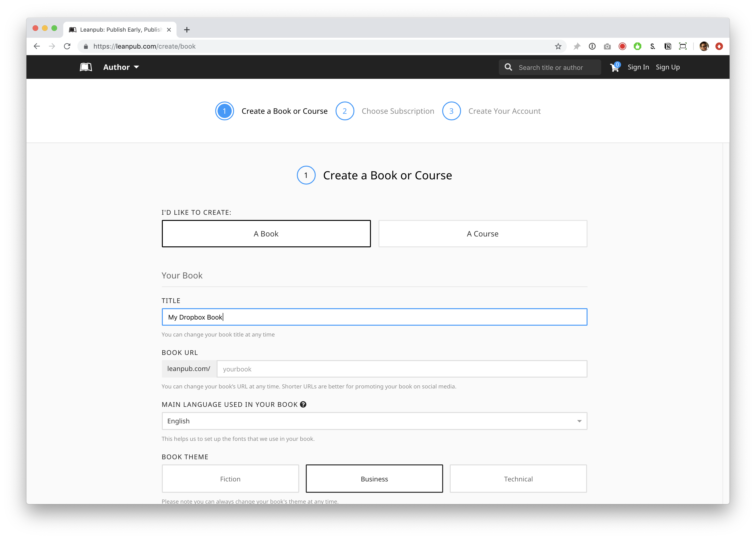This screenshot has width=756, height=539.
Task: Click the Sign In link
Action: tap(638, 67)
